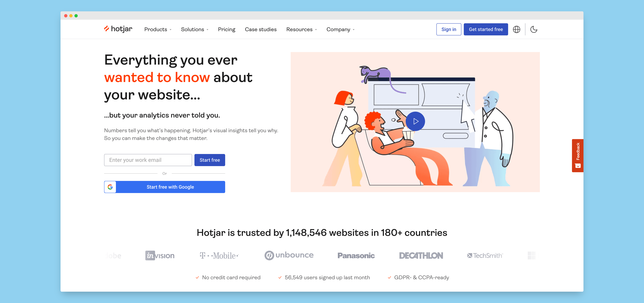Click the TechSmith logo
Screen dimensions: 644x303
click(485, 256)
